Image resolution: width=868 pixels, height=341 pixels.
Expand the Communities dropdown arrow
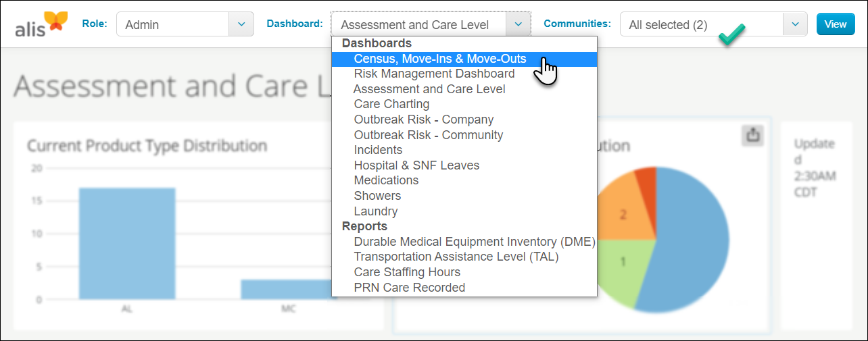click(x=795, y=24)
